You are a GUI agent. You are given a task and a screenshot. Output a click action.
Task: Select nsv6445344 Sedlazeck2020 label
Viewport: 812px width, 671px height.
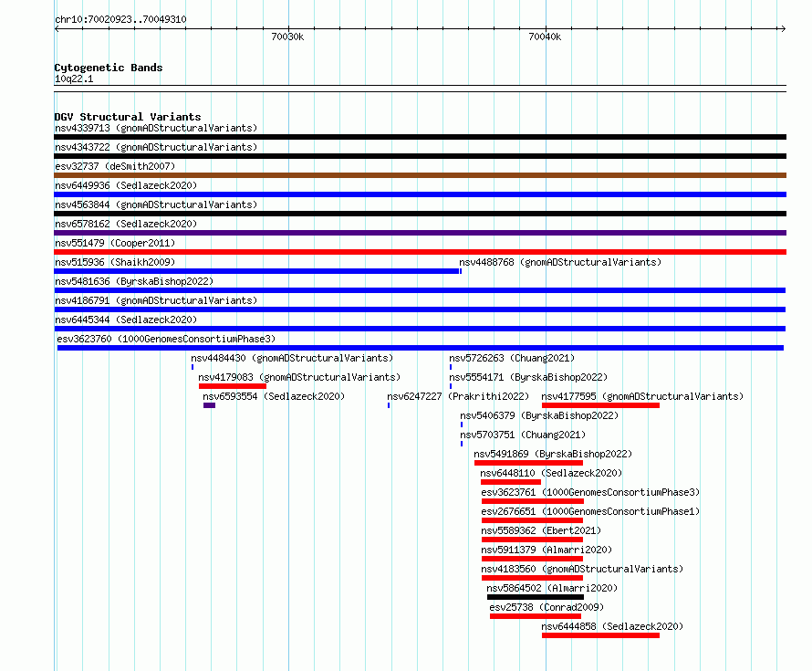click(x=126, y=320)
